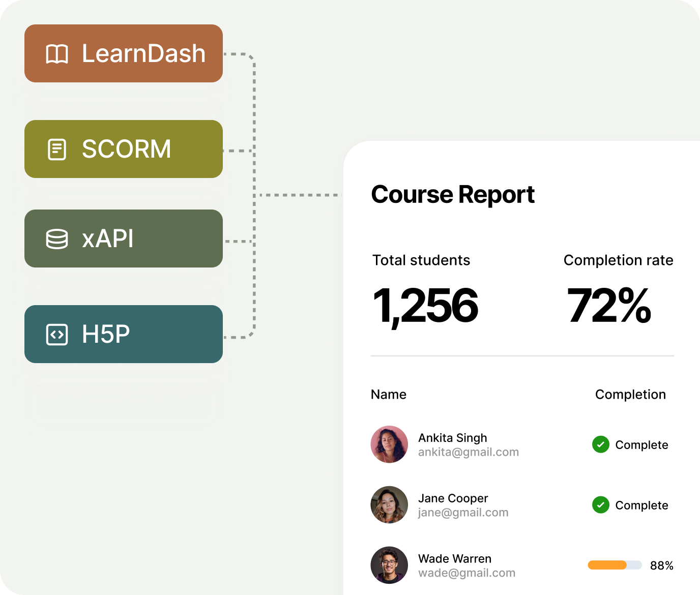Open Ankita Singh's profile photo

(389, 444)
